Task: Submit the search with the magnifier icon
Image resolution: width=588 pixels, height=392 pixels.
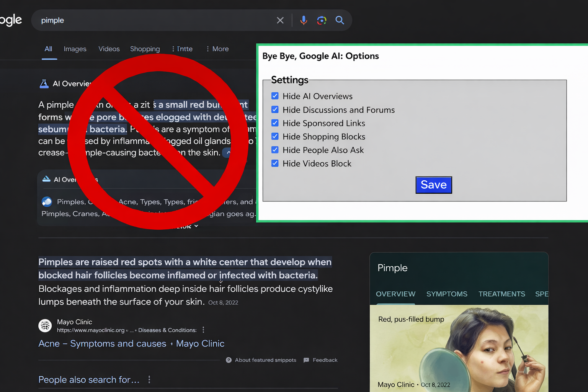Action: (340, 20)
